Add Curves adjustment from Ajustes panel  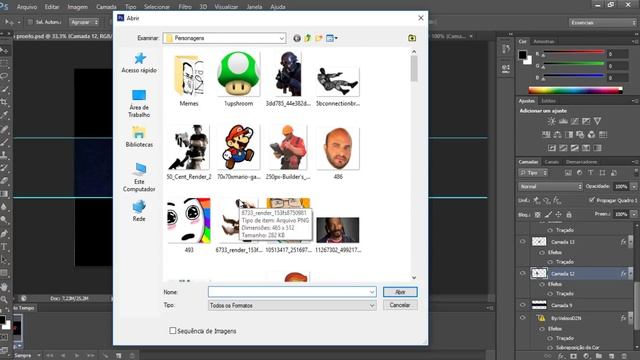pyautogui.click(x=575, y=121)
